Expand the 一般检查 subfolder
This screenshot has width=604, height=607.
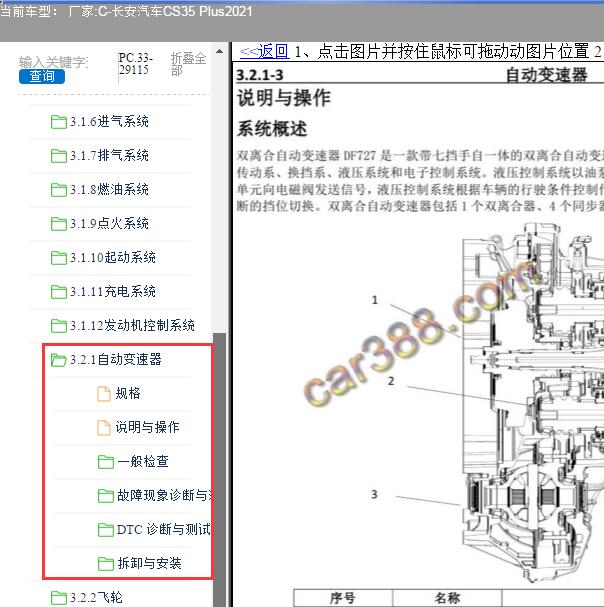(143, 461)
